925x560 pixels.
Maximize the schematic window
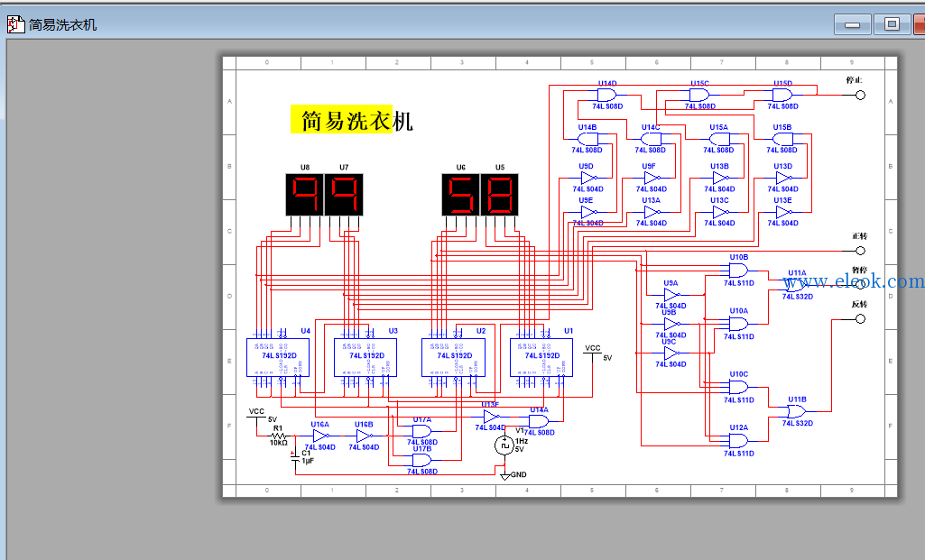(892, 24)
